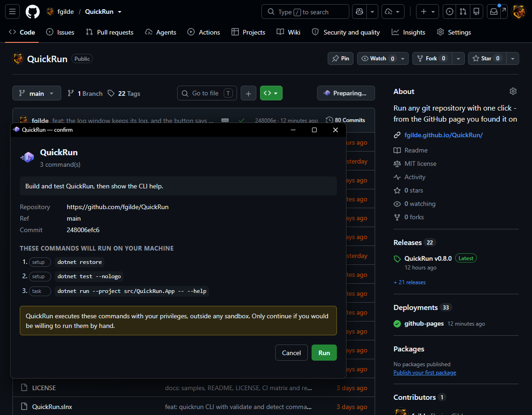Cancel the QuickRun confirm dialog

tap(291, 352)
